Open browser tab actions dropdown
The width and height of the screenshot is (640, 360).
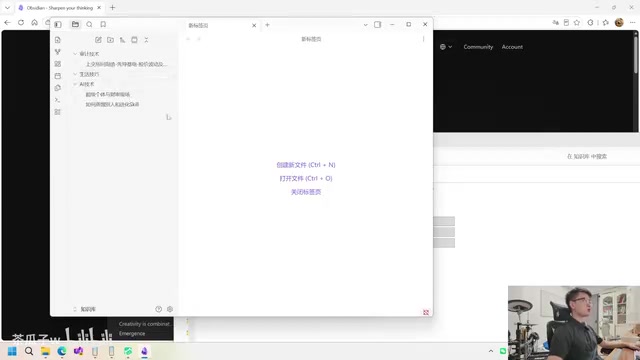pos(7,8)
